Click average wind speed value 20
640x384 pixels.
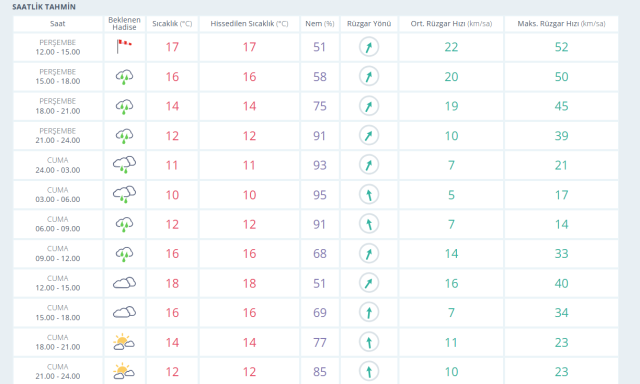tap(451, 77)
